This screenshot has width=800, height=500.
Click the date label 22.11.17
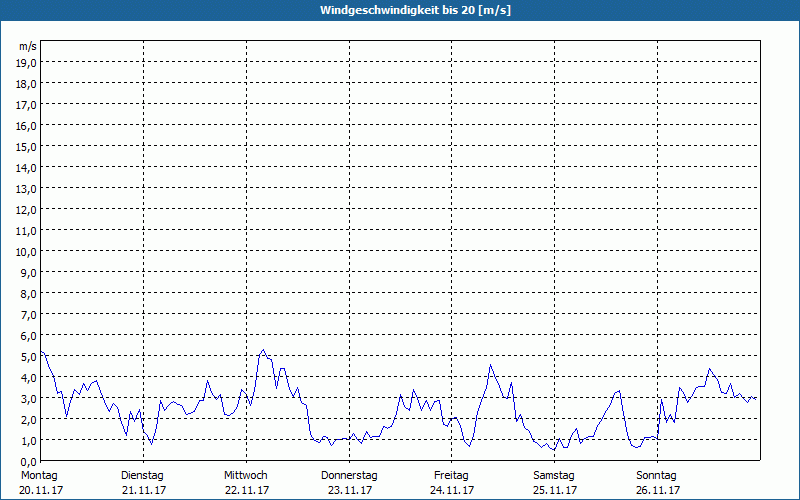point(247,490)
